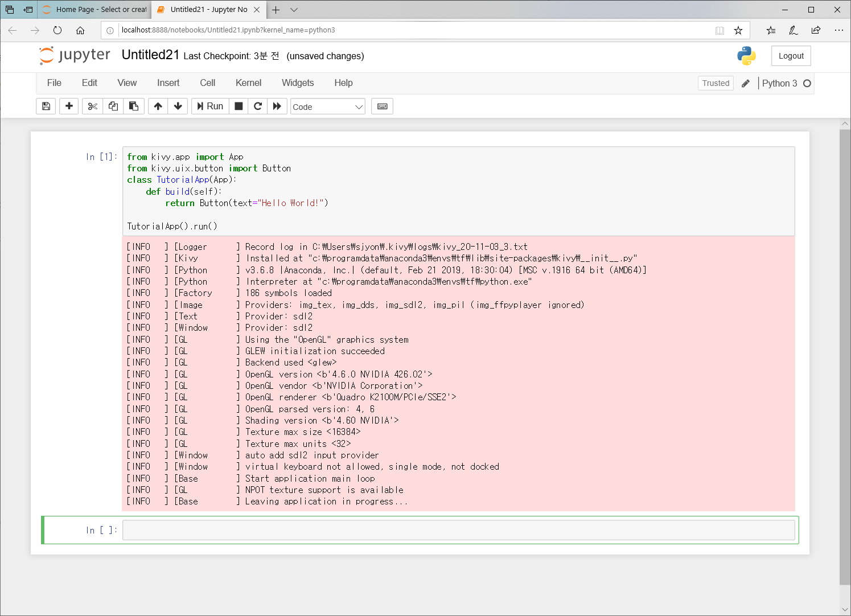851x616 pixels.
Task: Open the Cell menu
Action: tap(208, 83)
